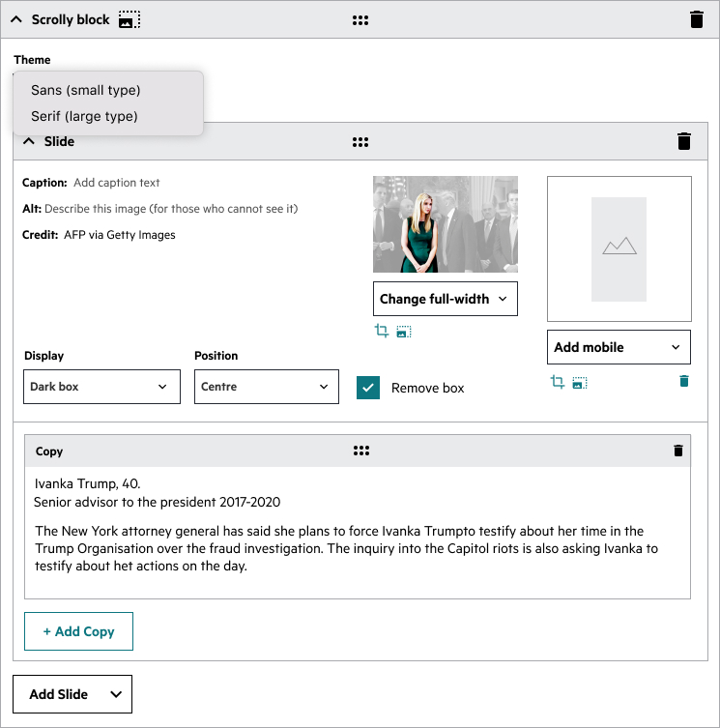Open the Position dropdown showing Centre
This screenshot has height=728, width=720.
pos(267,387)
